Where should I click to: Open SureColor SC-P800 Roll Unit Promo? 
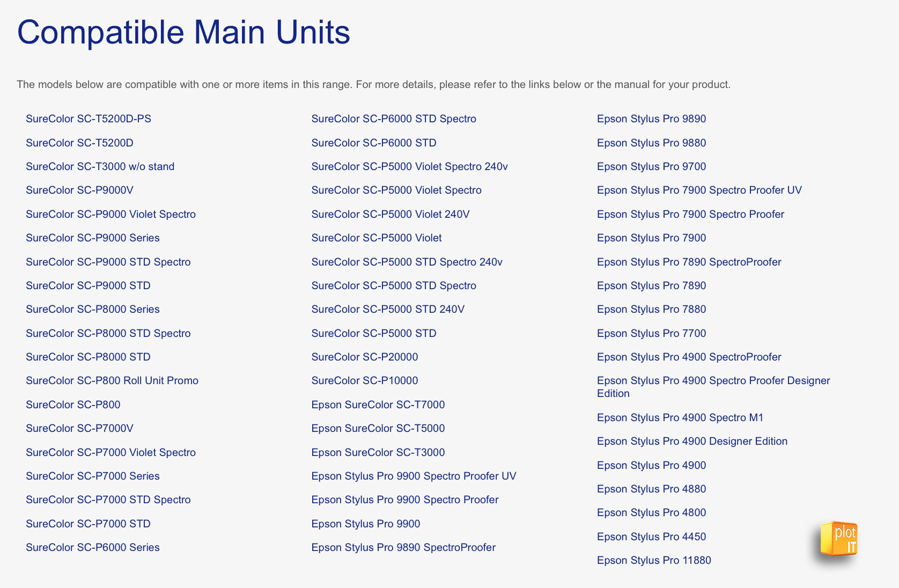click(112, 380)
